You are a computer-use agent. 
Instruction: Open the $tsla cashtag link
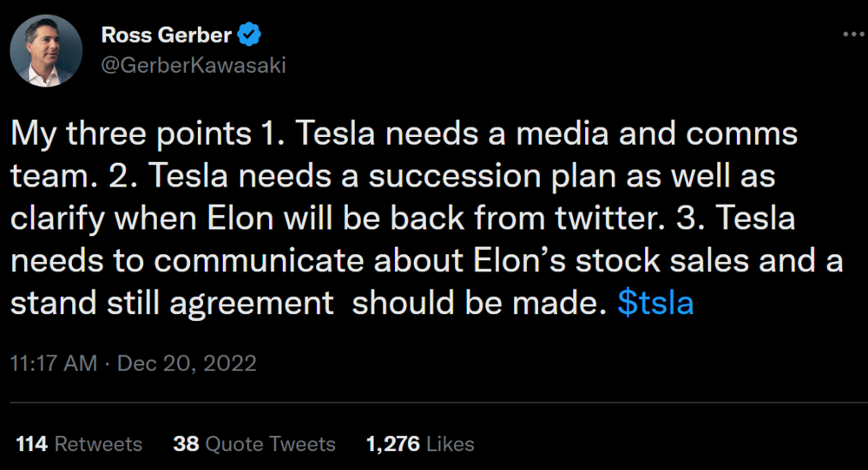tap(655, 304)
